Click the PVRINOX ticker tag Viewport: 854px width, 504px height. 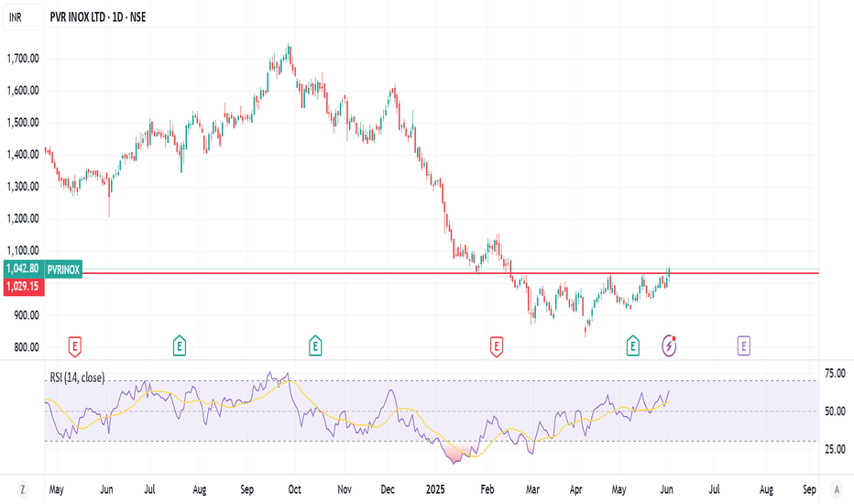[63, 269]
